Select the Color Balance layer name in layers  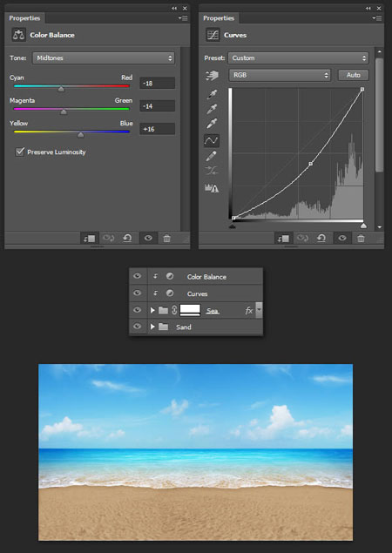click(x=206, y=277)
